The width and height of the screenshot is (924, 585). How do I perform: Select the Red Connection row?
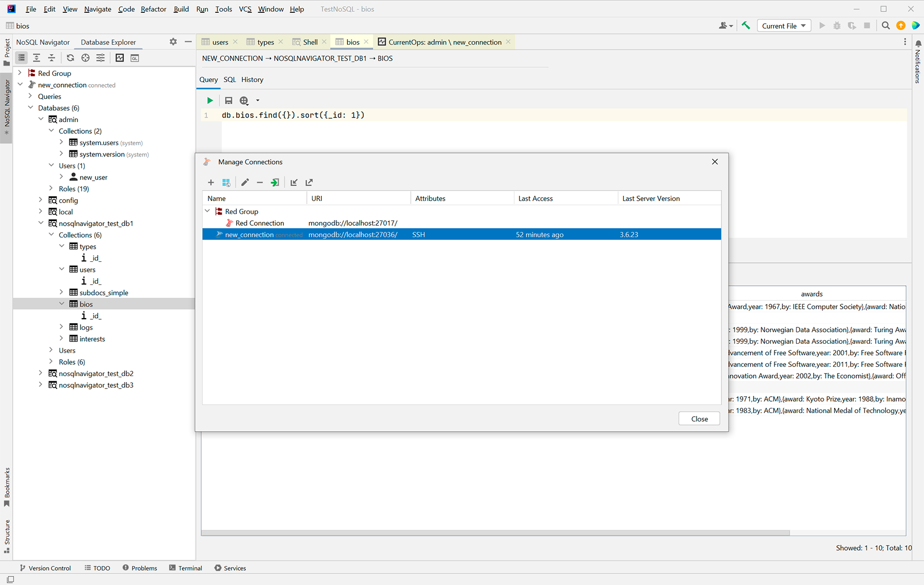259,223
